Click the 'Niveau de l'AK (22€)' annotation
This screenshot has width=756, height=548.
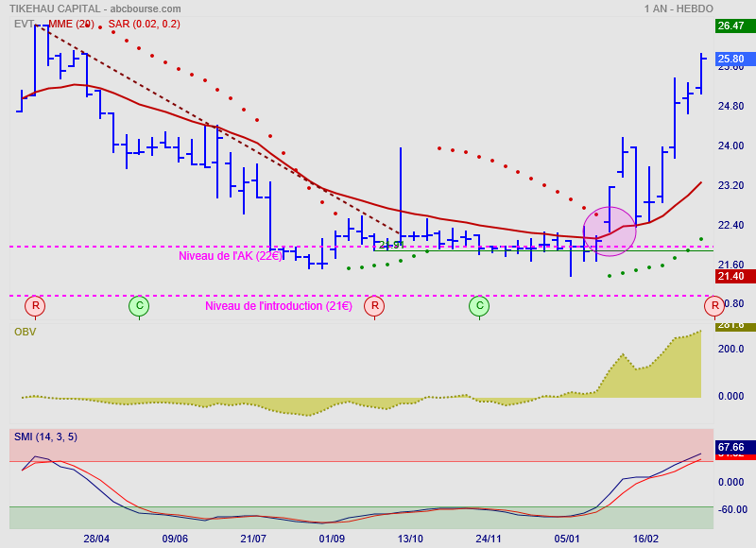(x=231, y=256)
